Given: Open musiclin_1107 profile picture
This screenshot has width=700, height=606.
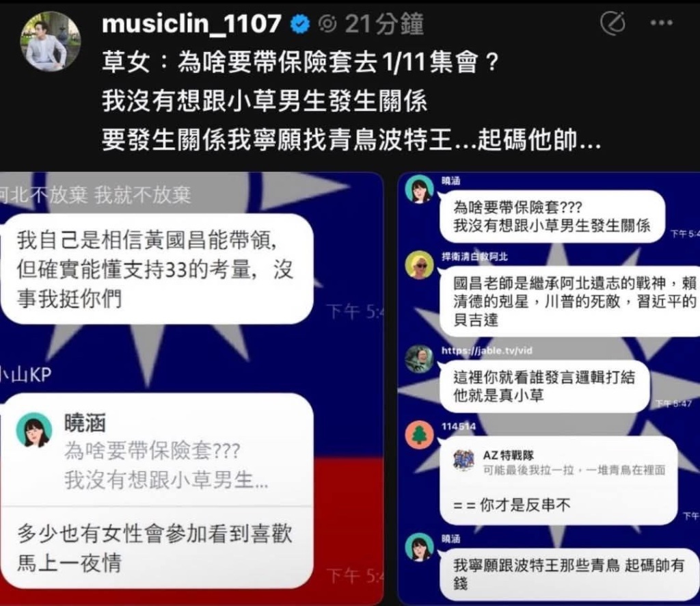Looking at the screenshot, I should [x=50, y=41].
